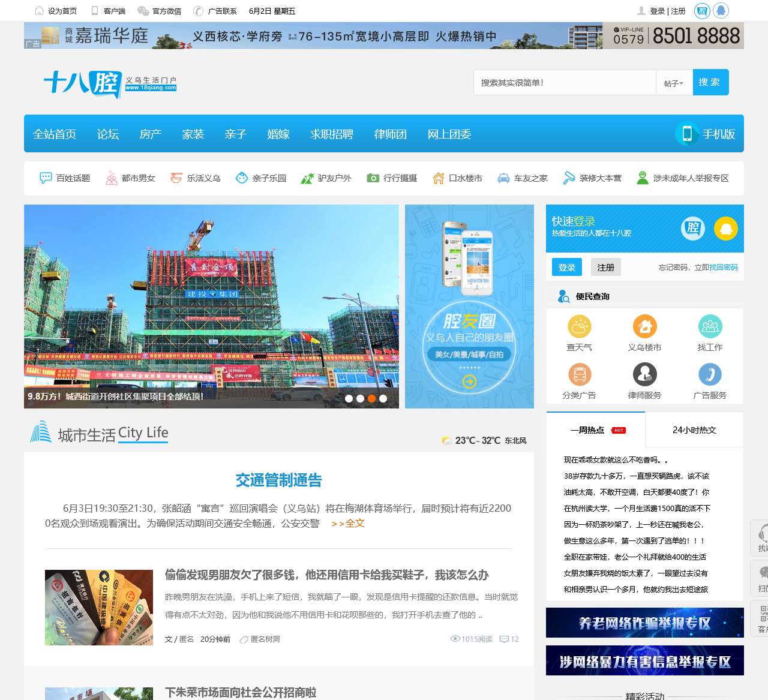Image resolution: width=768 pixels, height=700 pixels.
Task: Open 网上团委 in navigation bar
Action: coord(449,134)
